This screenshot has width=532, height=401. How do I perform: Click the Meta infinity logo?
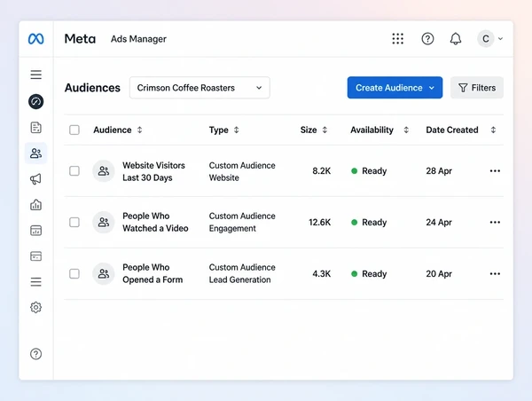(x=35, y=39)
